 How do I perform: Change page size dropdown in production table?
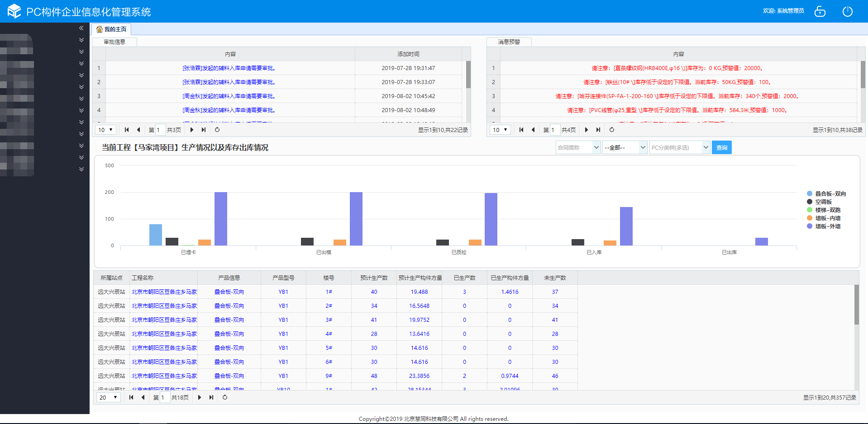109,397
